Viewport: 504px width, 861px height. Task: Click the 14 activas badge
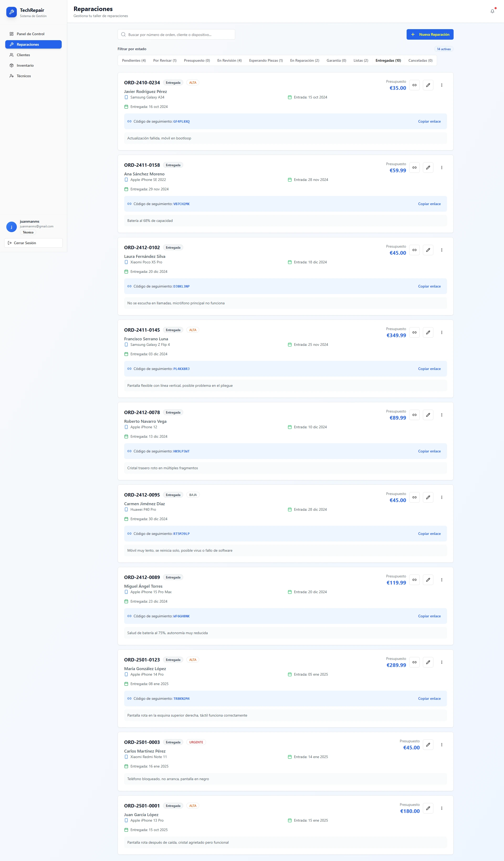[x=444, y=49]
